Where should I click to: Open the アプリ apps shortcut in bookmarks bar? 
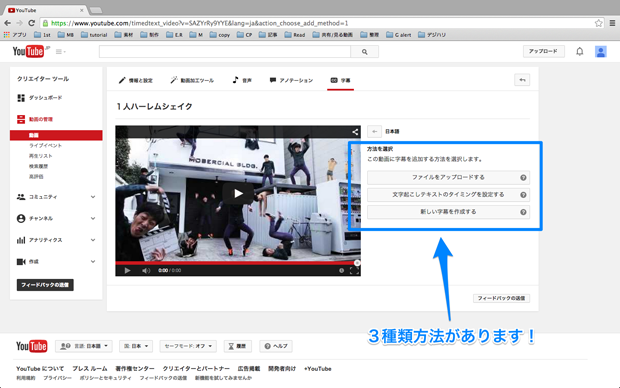[x=15, y=35]
